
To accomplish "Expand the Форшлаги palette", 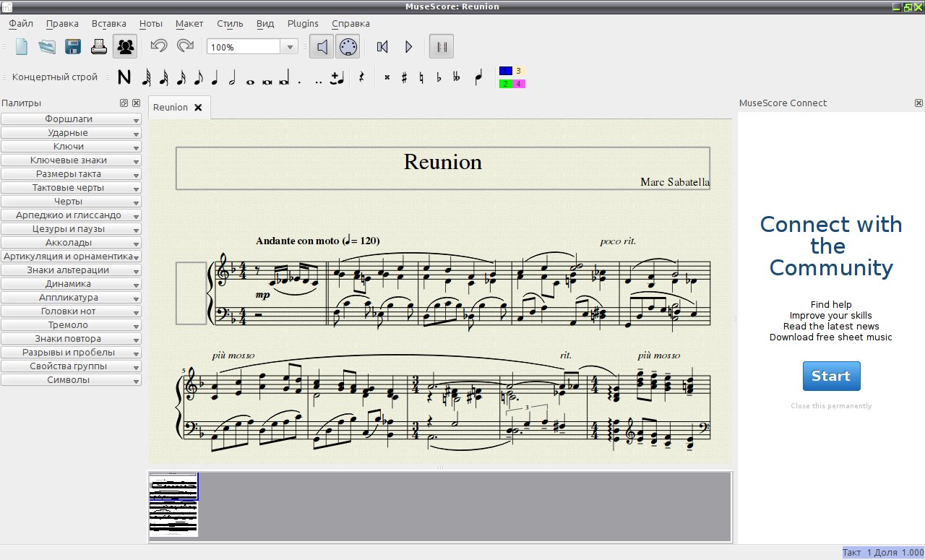I will pos(71,119).
